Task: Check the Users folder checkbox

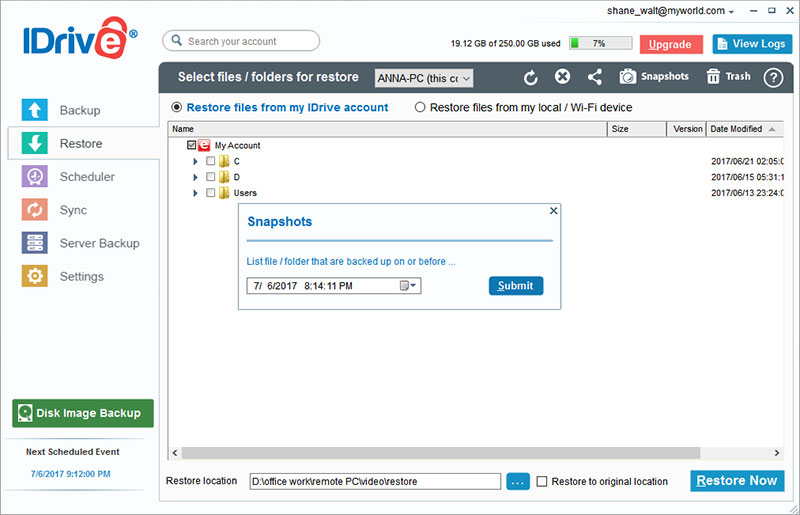Action: (x=210, y=192)
